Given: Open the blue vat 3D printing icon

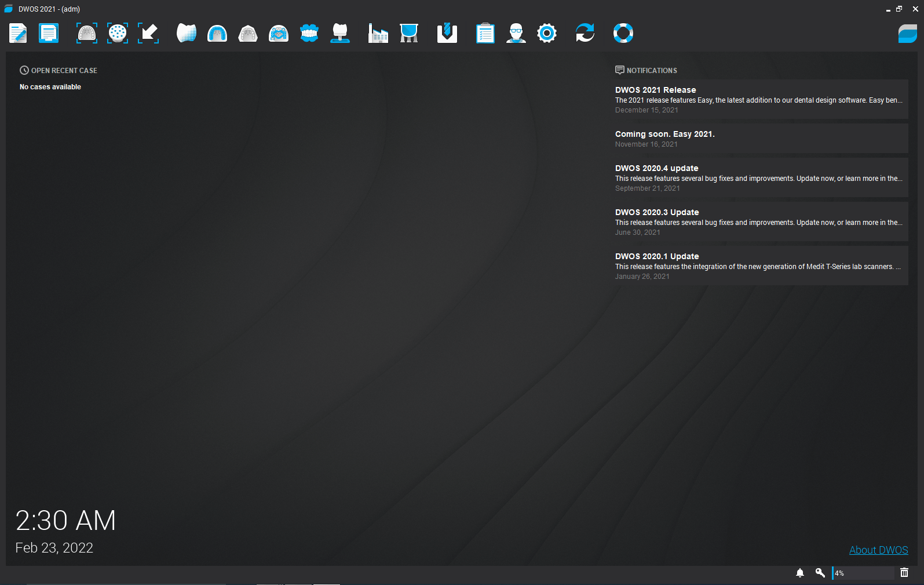Looking at the screenshot, I should click(x=409, y=33).
